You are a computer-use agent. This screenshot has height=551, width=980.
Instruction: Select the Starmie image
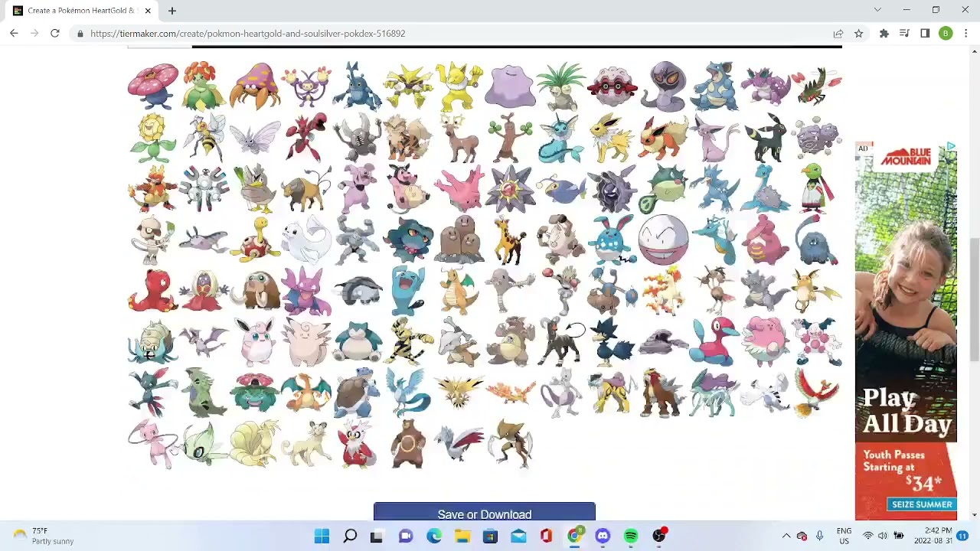510,188
